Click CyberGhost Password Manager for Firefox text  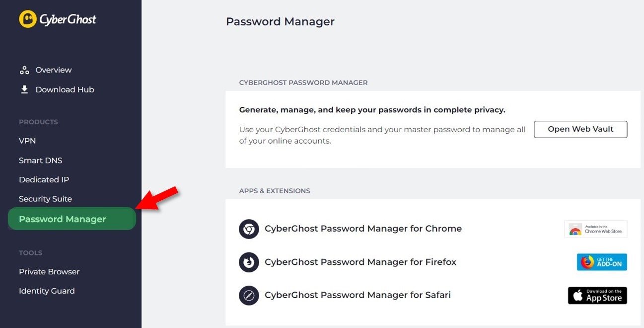(360, 262)
